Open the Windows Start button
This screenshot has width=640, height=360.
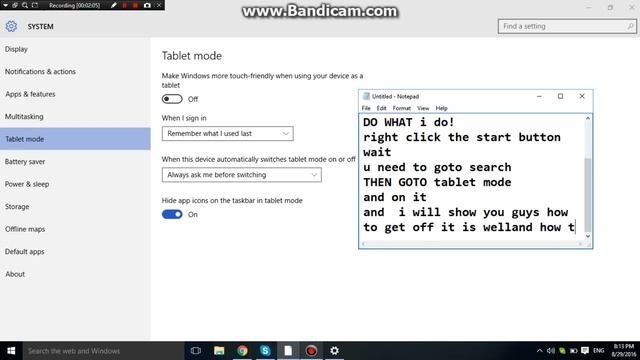11,351
